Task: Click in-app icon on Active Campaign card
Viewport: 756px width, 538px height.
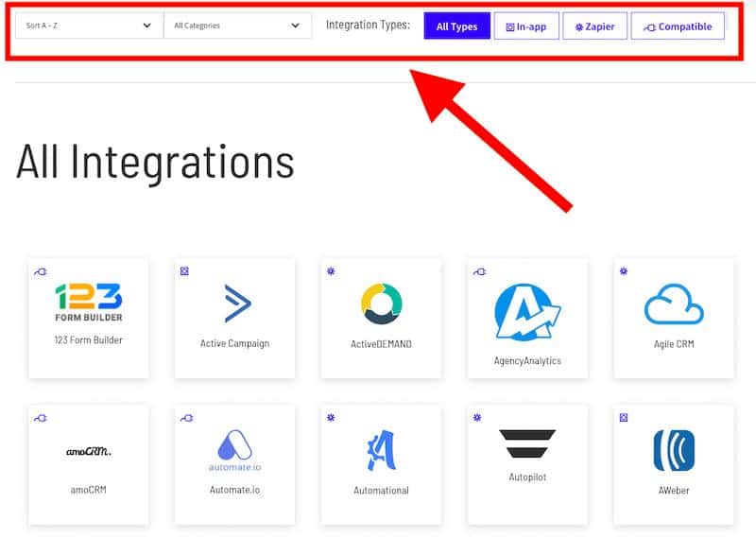Action: (184, 271)
